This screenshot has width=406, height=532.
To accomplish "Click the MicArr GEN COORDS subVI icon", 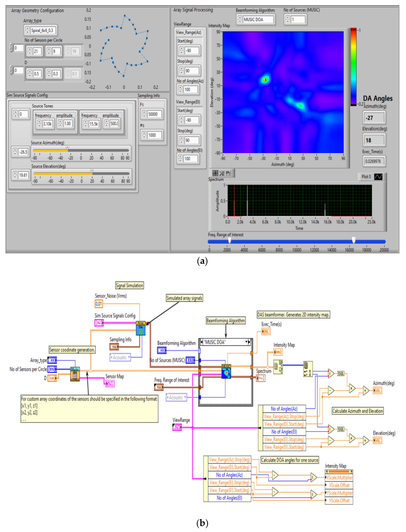I will pyautogui.click(x=75, y=374).
